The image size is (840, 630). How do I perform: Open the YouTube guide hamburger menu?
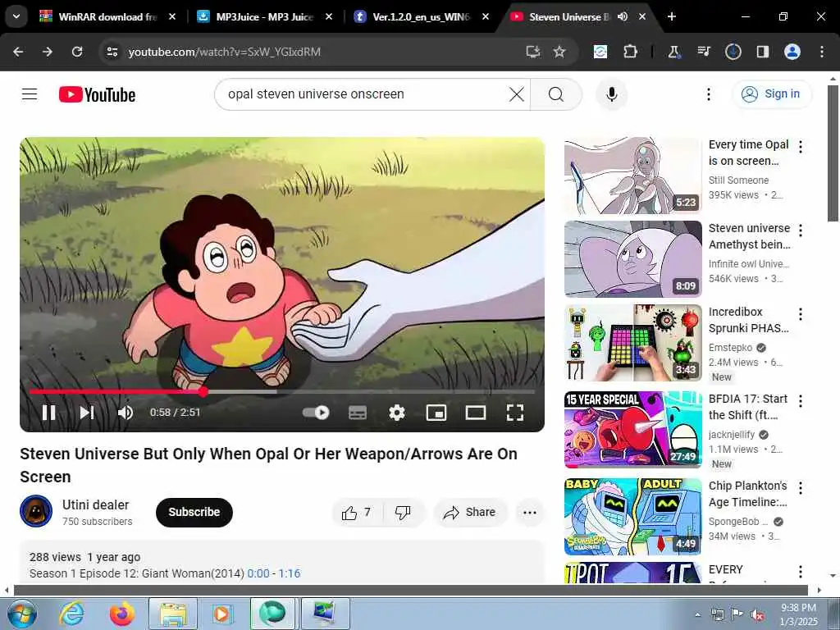[30, 94]
